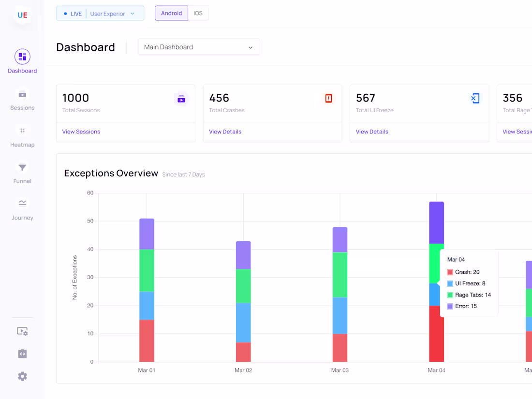The image size is (532, 399).
Task: Click View Sessions under Total Sessions
Action: (x=81, y=132)
